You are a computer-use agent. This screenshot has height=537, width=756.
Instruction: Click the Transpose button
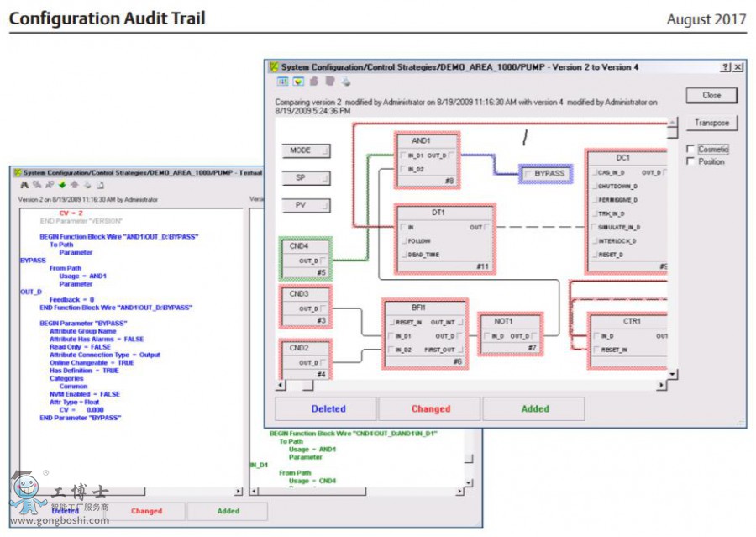coord(711,123)
